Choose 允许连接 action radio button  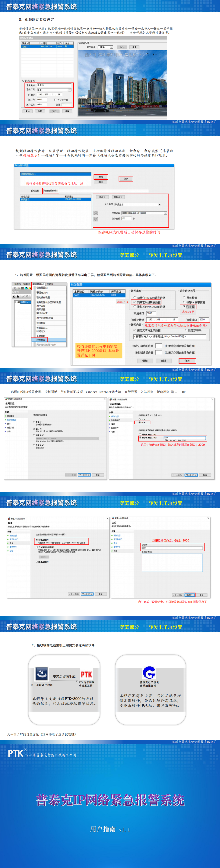tap(37, 540)
